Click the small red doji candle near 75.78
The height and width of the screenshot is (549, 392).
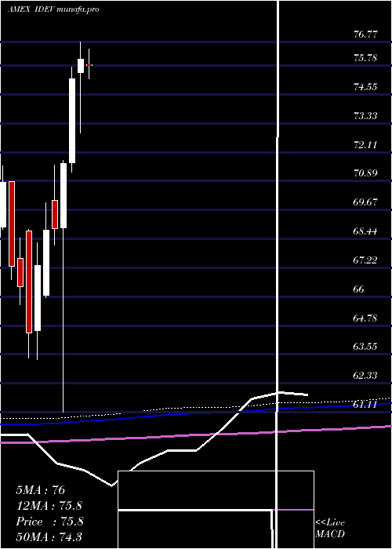(89, 65)
